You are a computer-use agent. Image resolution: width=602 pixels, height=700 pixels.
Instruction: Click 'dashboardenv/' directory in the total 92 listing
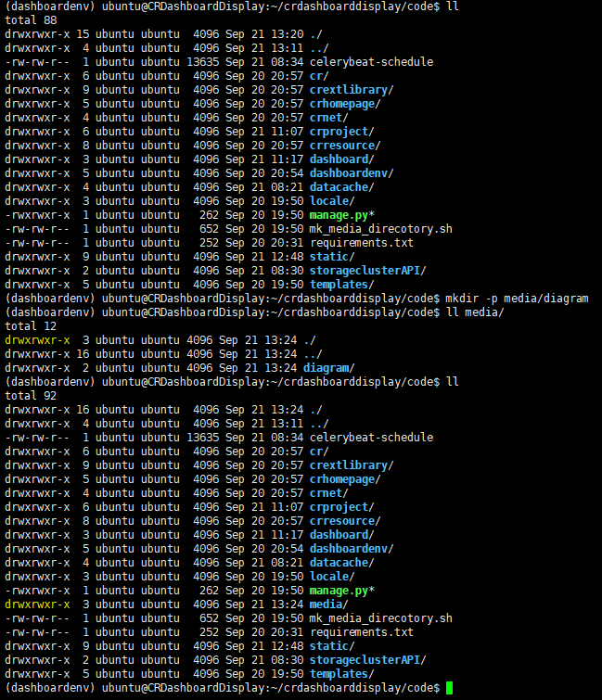point(352,548)
